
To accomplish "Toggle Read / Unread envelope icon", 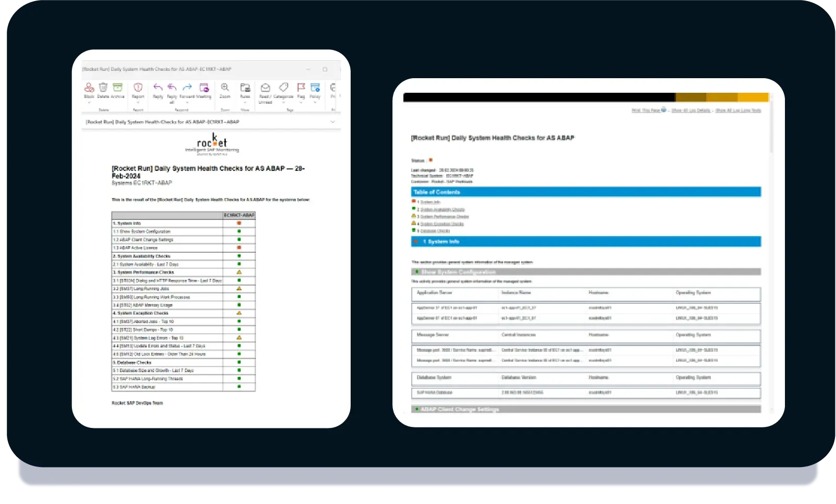I will (x=265, y=88).
